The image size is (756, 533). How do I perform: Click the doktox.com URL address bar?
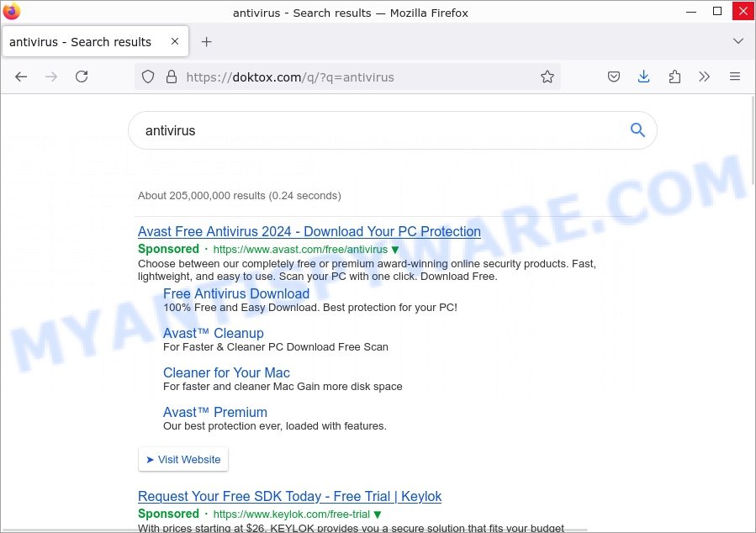(347, 77)
